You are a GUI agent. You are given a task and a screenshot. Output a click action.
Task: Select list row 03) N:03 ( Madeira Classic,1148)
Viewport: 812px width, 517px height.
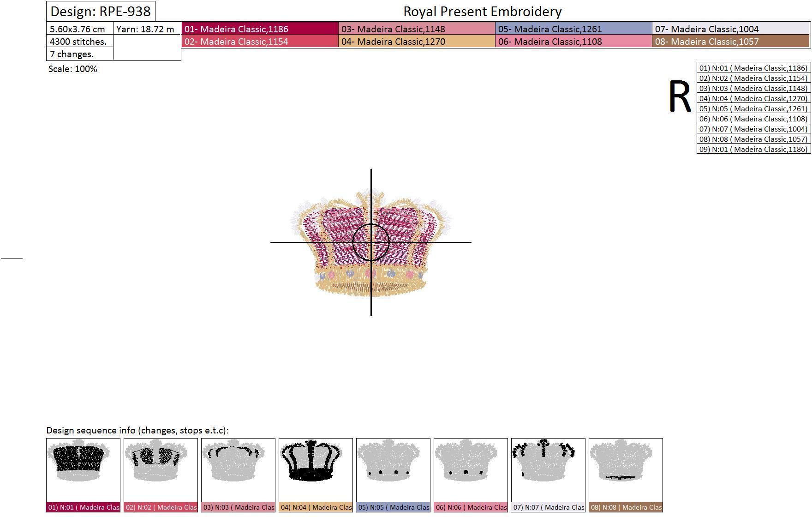[x=753, y=88]
